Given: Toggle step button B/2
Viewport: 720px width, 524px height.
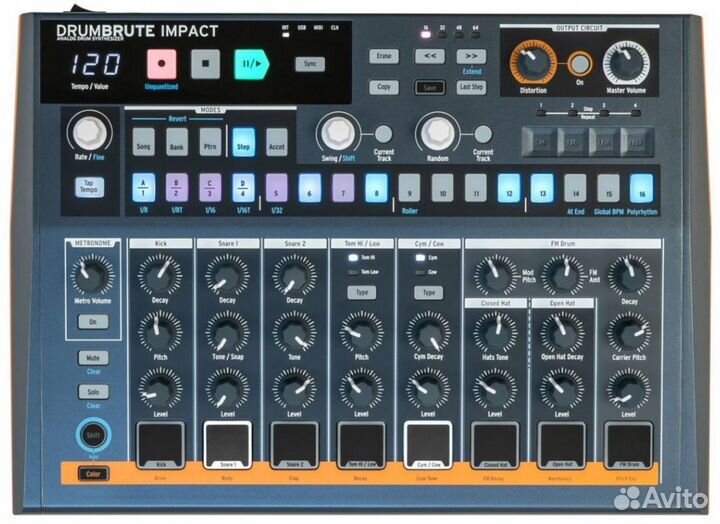Looking at the screenshot, I should (177, 187).
